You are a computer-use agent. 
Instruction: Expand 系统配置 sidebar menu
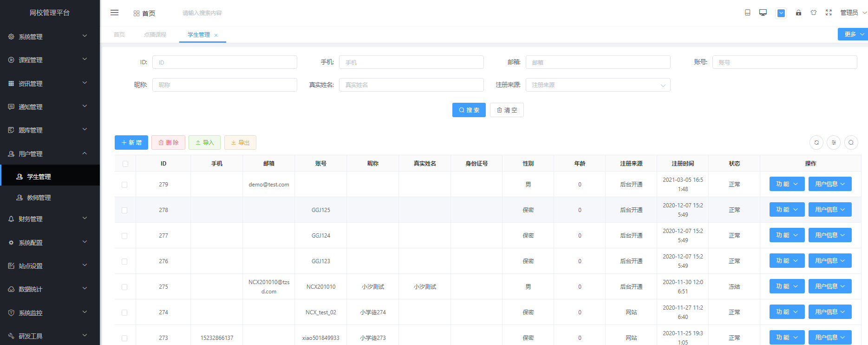coord(50,242)
